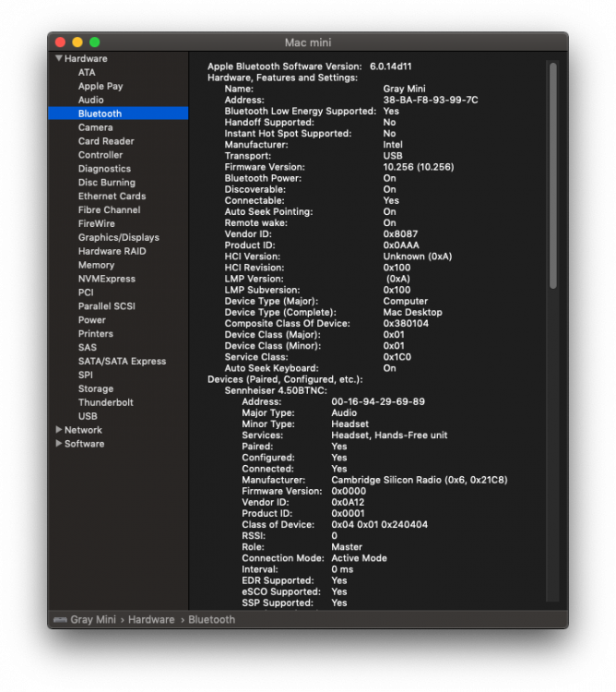Viewport: 616px width, 692px height.
Task: Click the Name value Gray Mini
Action: click(404, 89)
